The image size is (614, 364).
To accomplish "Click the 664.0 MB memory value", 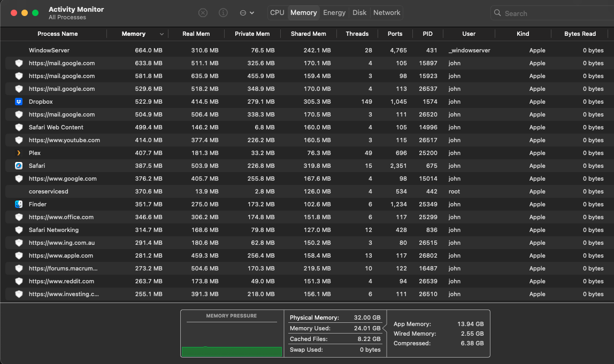I will 148,50.
